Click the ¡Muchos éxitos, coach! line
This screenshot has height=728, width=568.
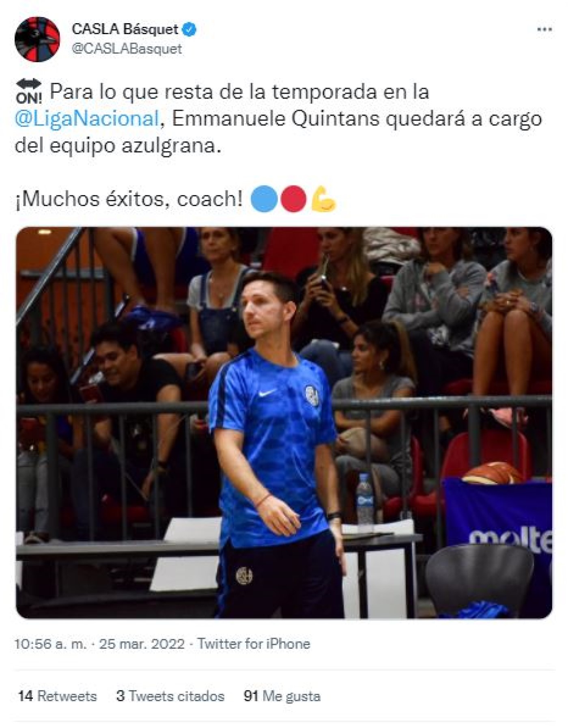pos(129,199)
